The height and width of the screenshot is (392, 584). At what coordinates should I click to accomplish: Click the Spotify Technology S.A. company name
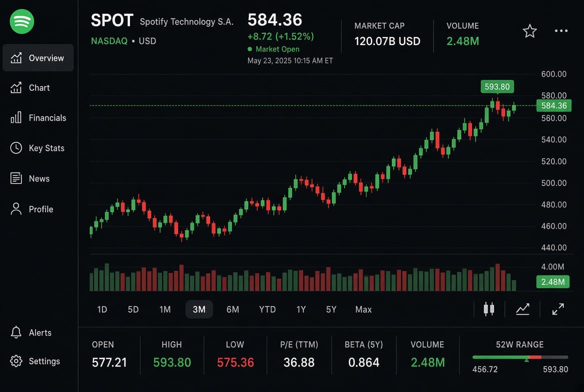(x=186, y=21)
